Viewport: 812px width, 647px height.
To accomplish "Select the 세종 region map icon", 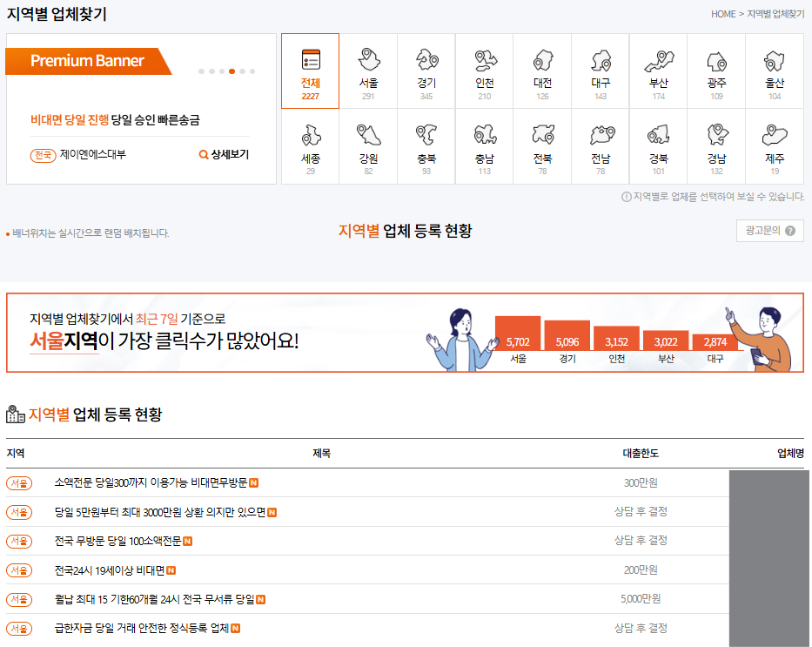I will (310, 135).
